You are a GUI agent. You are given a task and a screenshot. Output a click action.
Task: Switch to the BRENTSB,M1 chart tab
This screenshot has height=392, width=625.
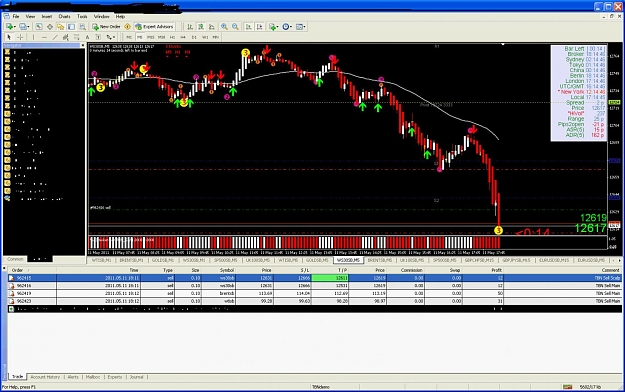pos(132,260)
